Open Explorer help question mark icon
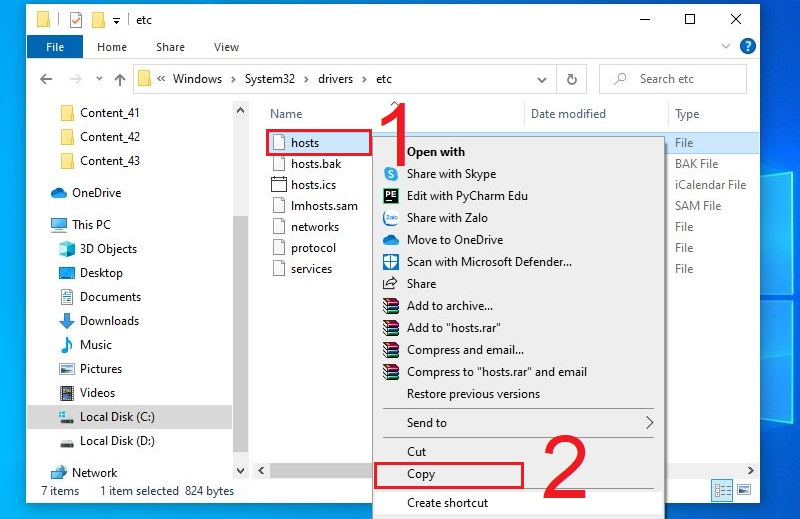This screenshot has width=800, height=519. (747, 46)
